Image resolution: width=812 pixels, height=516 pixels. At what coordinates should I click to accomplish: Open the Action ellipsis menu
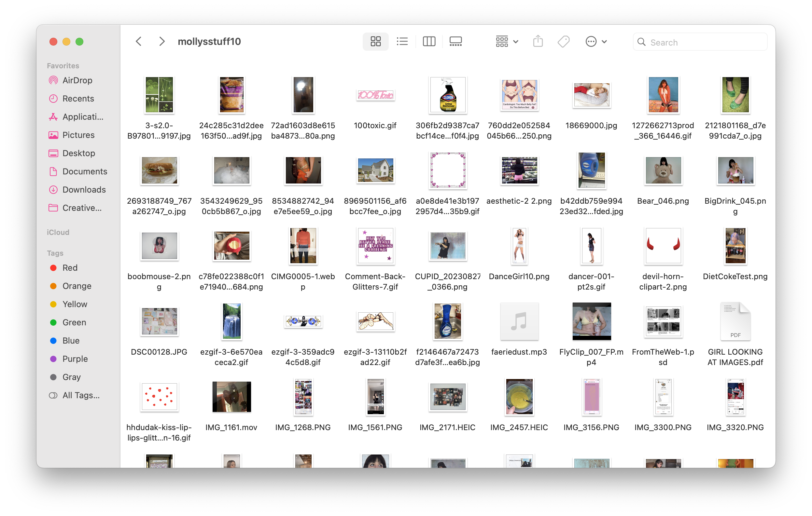click(595, 41)
